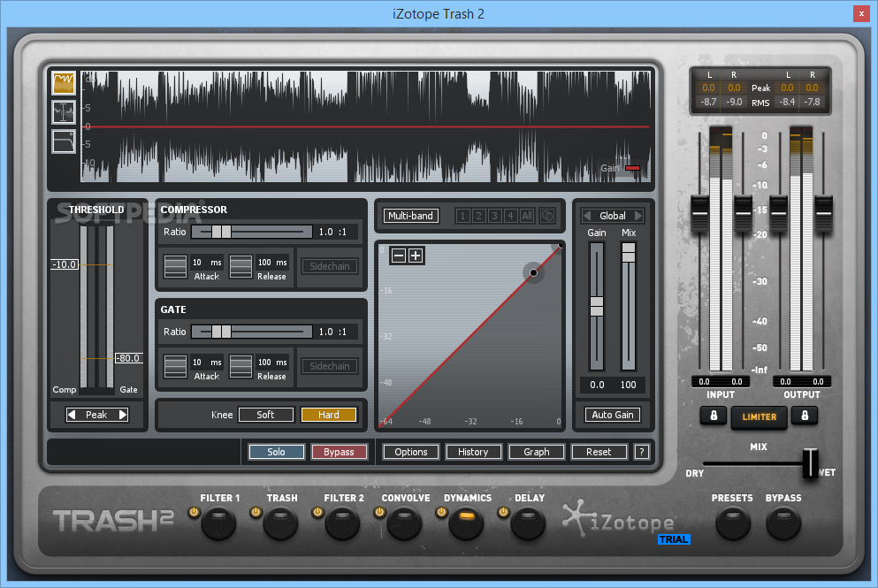Select band 4 button
This screenshot has width=878, height=588.
tap(510, 216)
